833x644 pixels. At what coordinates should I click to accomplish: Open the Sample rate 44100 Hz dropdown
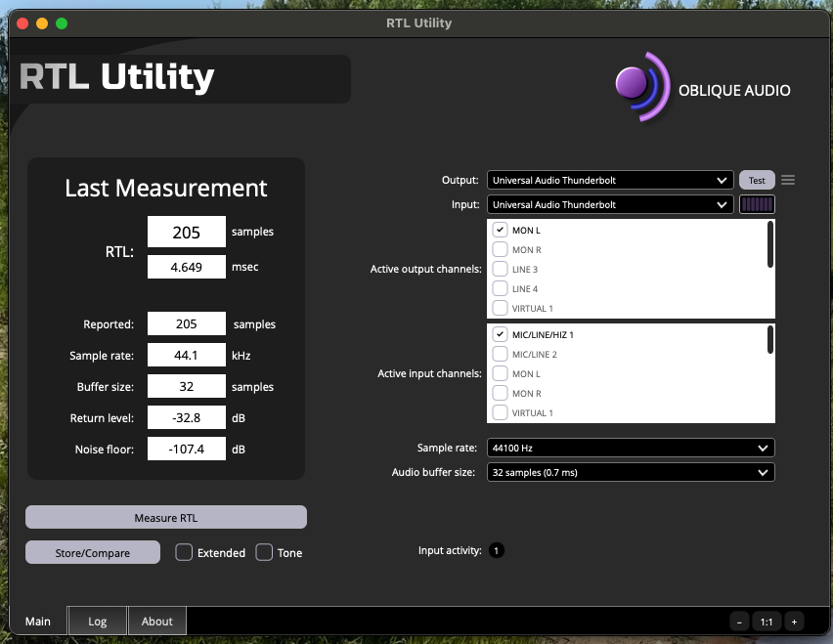tap(631, 448)
